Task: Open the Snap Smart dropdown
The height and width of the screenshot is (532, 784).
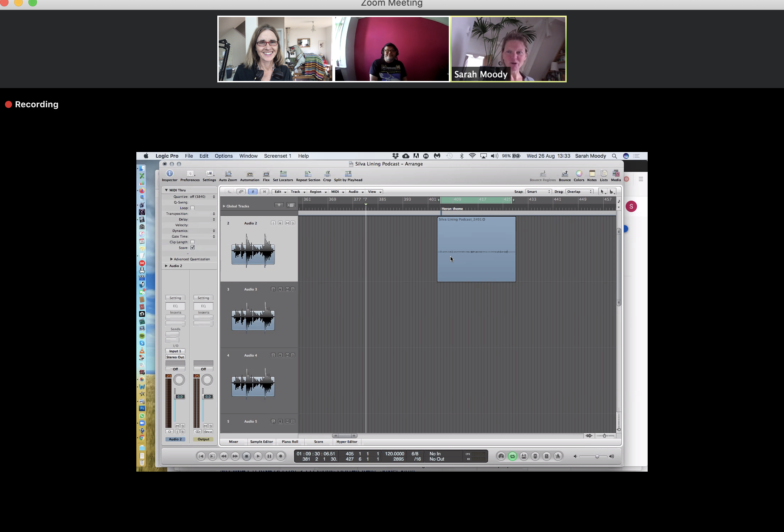Action: 538,192
